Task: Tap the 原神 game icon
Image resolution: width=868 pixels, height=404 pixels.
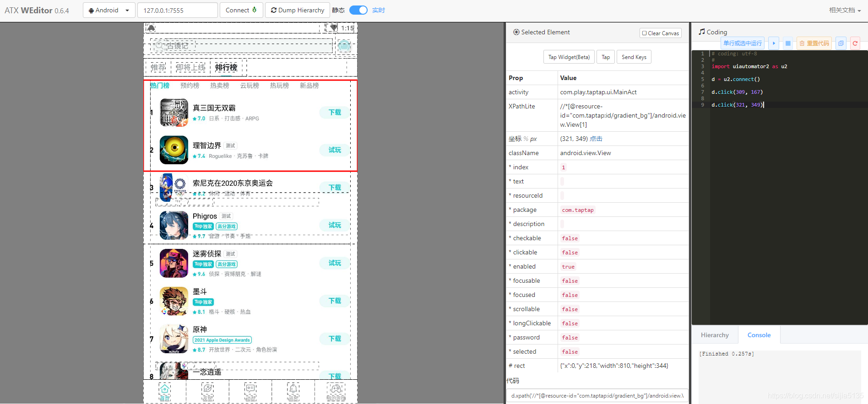Action: tap(174, 339)
